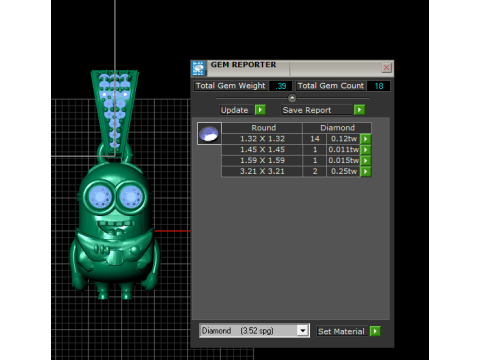Click the 0.12tw weight cell
The image size is (480, 360).
pos(344,139)
